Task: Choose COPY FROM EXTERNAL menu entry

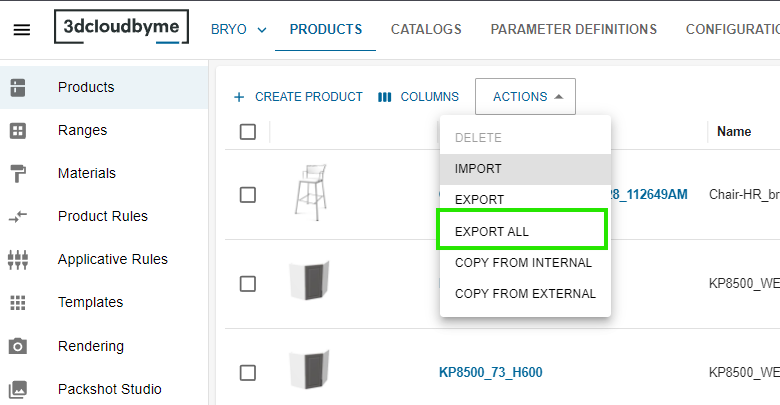Action: coord(525,294)
